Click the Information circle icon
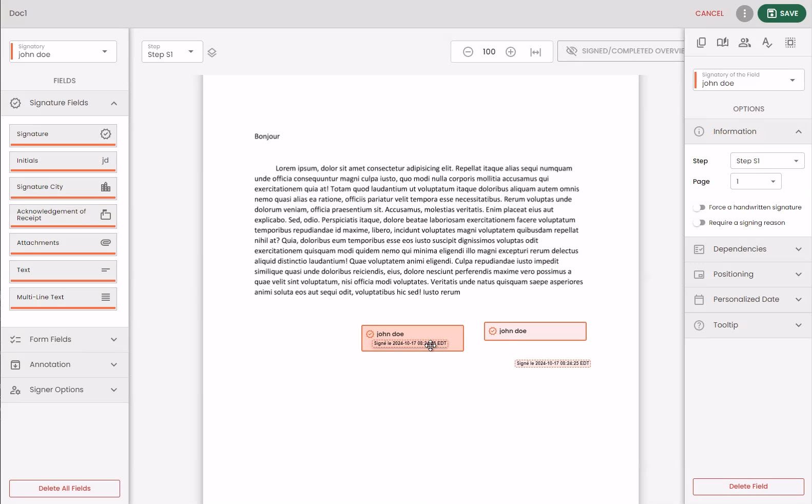Image resolution: width=812 pixels, height=504 pixels. tap(699, 131)
